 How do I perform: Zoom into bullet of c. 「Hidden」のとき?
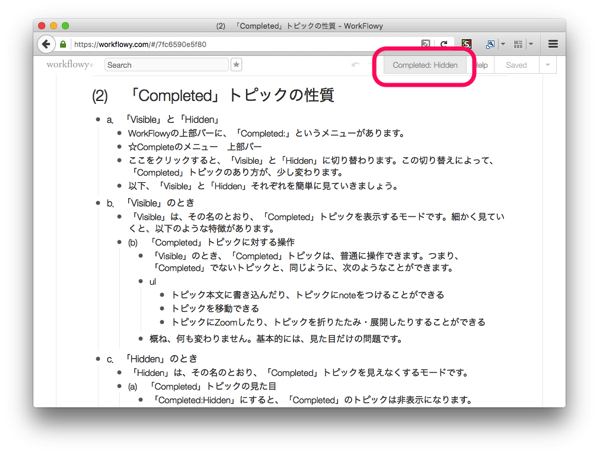(x=98, y=359)
